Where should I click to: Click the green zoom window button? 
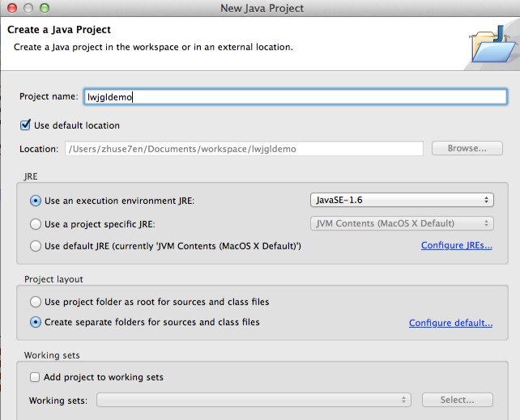[x=45, y=8]
